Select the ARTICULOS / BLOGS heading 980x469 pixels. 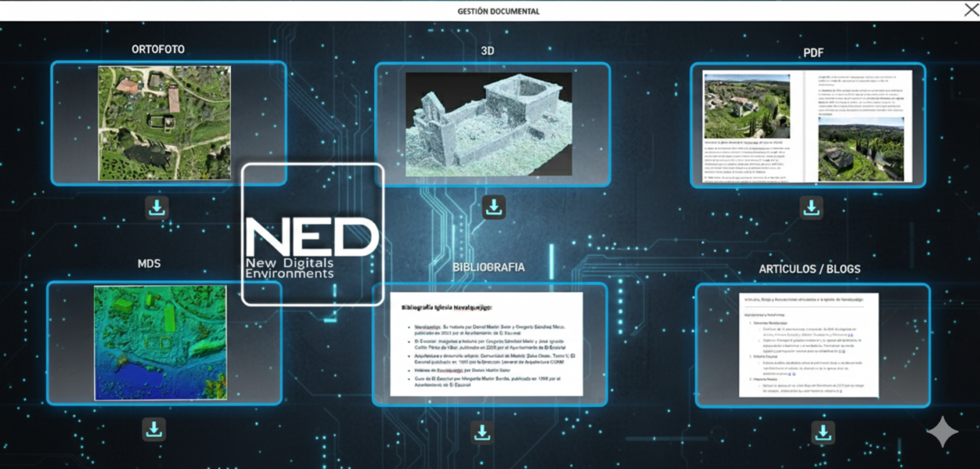point(809,269)
